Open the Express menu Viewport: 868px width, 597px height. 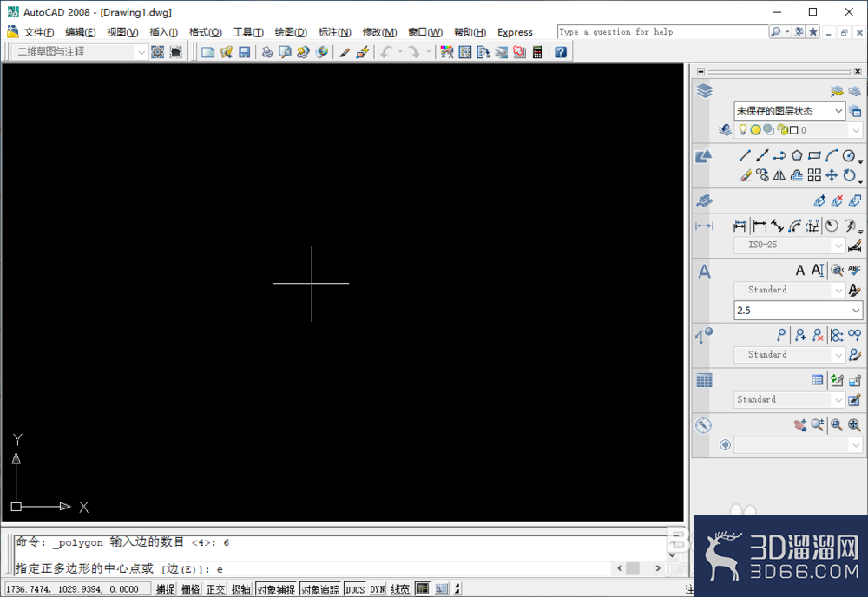pyautogui.click(x=515, y=32)
